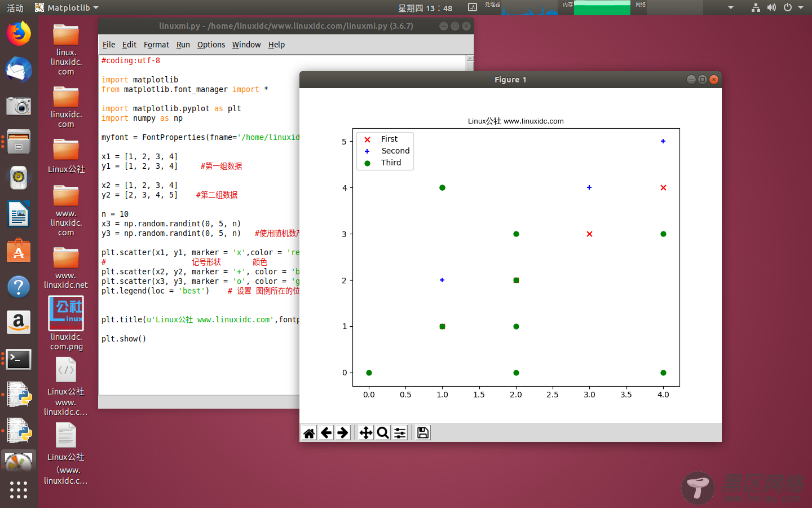Viewport: 812px width, 508px height.
Task: Switch to first Python IDLE dock icon
Action: click(19, 395)
